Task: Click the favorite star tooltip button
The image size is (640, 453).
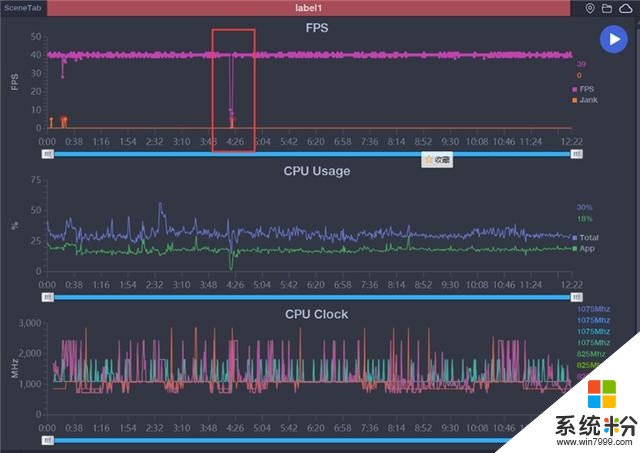Action: point(437,159)
